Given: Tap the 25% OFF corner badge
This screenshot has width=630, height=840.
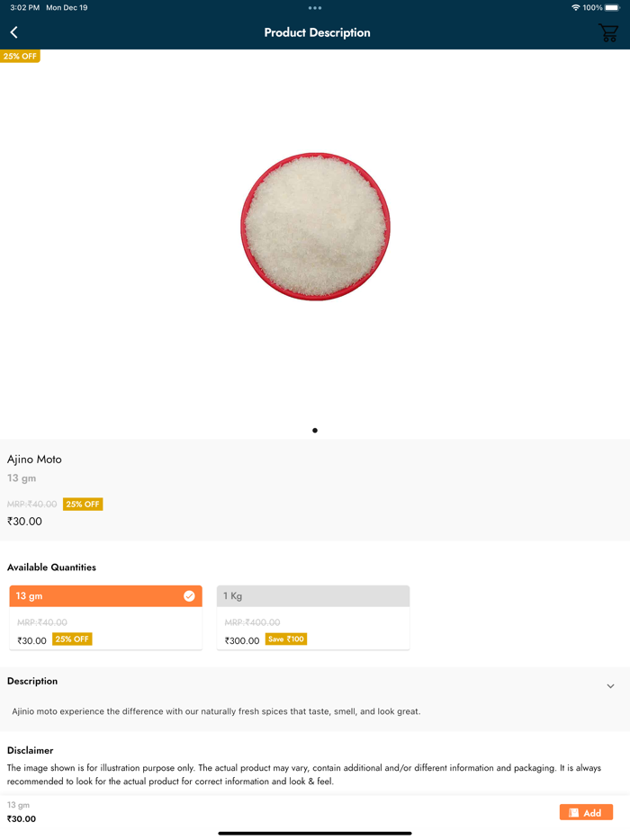Looking at the screenshot, I should click(x=20, y=57).
